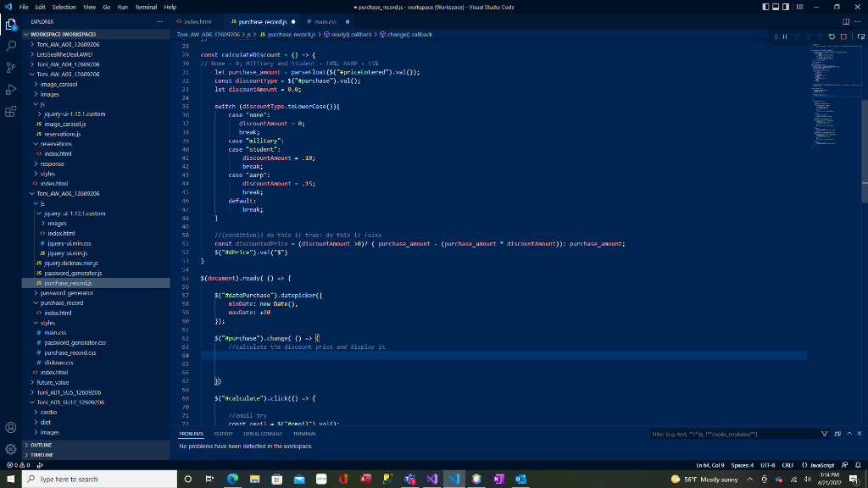Toggle the Problems panel filter
The height and width of the screenshot is (488, 868).
point(823,433)
